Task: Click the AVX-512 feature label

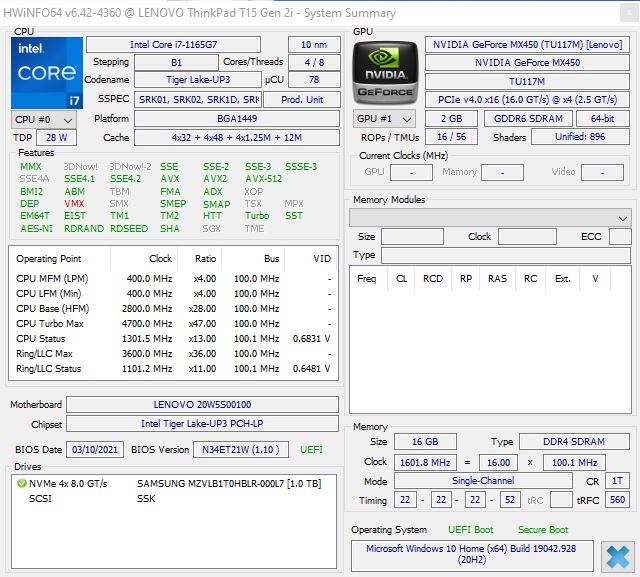Action: pos(263,179)
